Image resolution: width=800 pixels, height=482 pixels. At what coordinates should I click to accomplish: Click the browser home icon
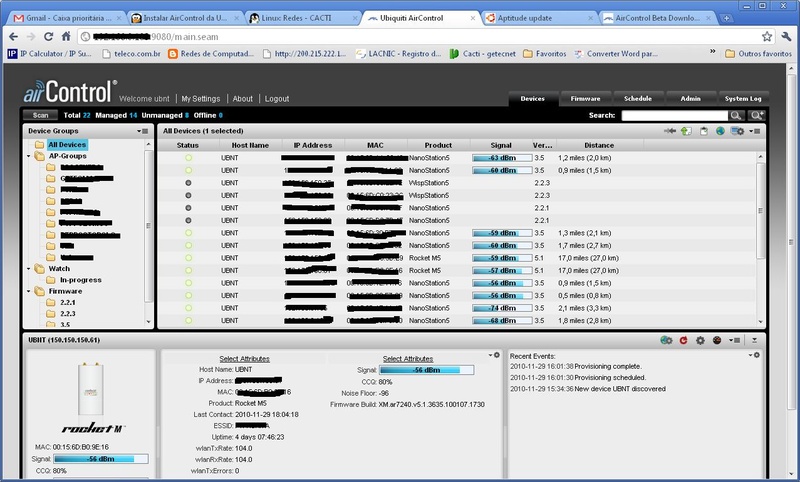point(66,37)
